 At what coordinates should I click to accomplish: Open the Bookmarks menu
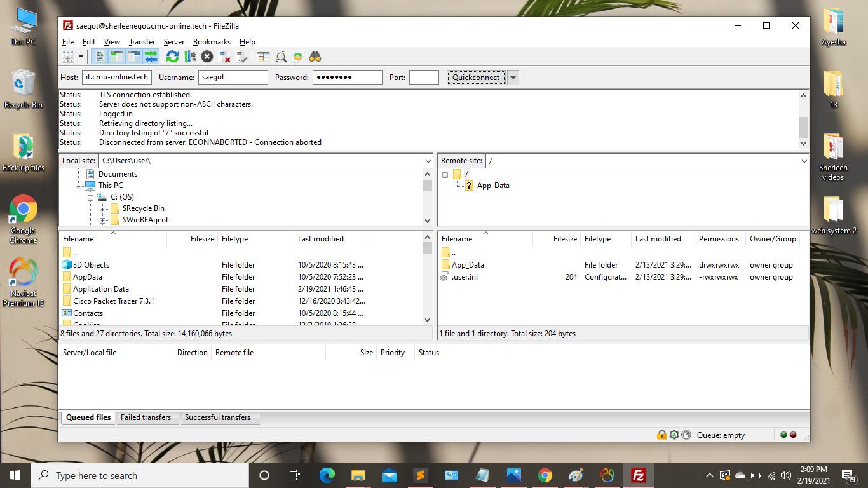pos(212,42)
